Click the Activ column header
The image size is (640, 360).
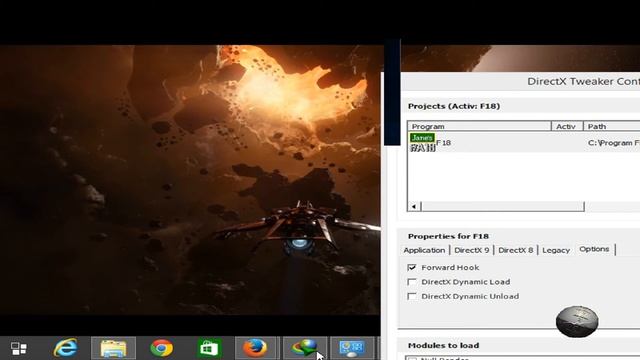click(x=567, y=126)
